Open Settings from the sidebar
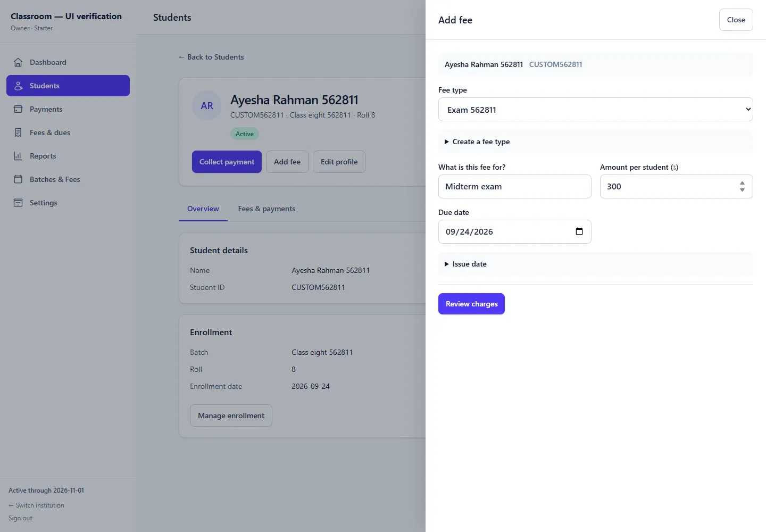Image resolution: width=766 pixels, height=532 pixels. point(68,203)
